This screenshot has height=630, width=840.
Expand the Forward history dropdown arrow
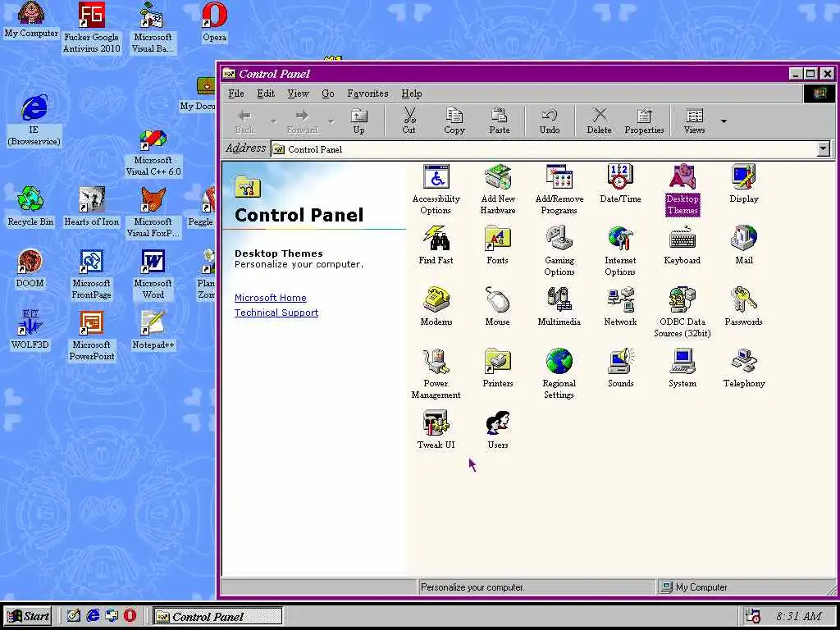coord(331,121)
